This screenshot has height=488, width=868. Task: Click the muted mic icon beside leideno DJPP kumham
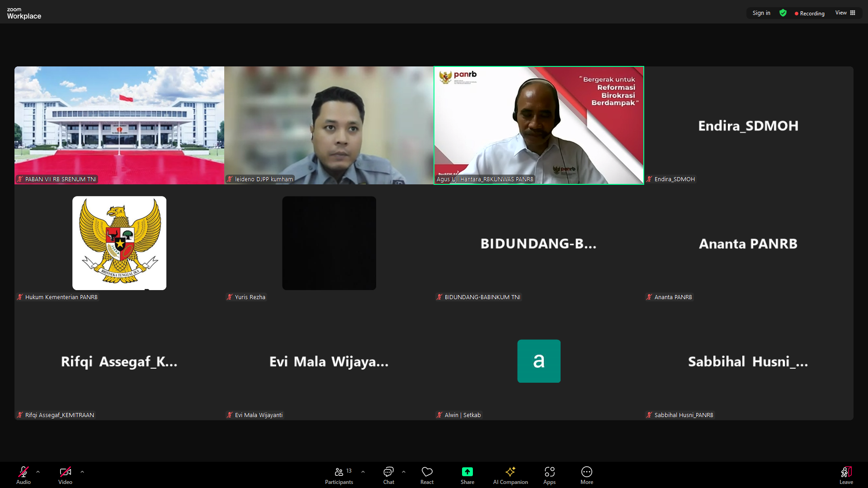tap(230, 179)
